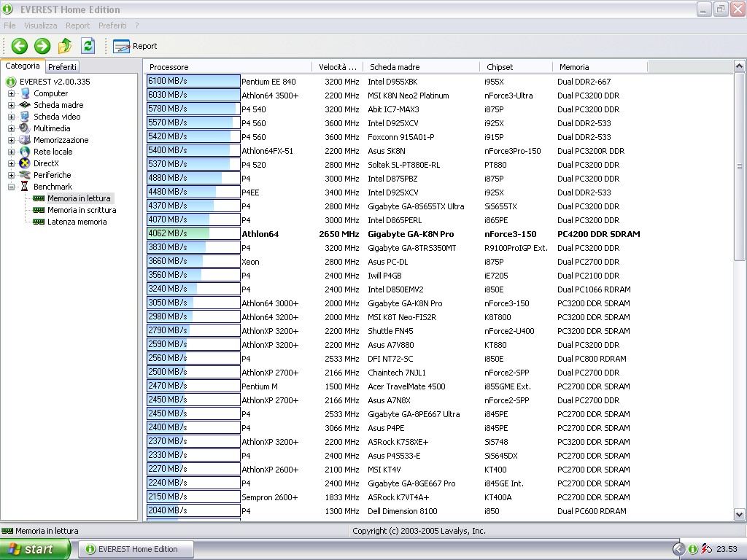
Task: Collapse the Benchmark node
Action: [x=12, y=187]
